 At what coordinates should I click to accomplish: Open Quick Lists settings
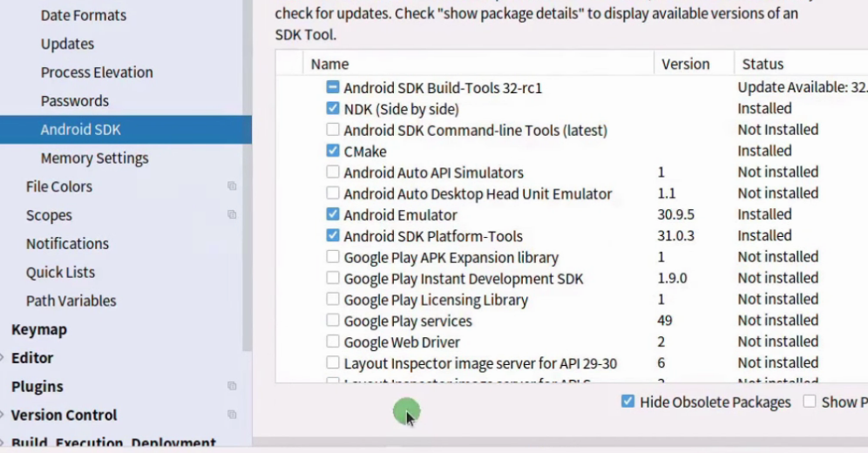pos(60,273)
